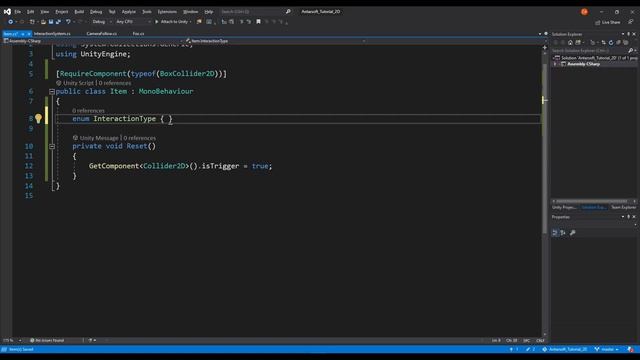Image resolution: width=640 pixels, height=360 pixels.
Task: Click the '0 references' CodeLens above enum
Action: pyautogui.click(x=88, y=111)
